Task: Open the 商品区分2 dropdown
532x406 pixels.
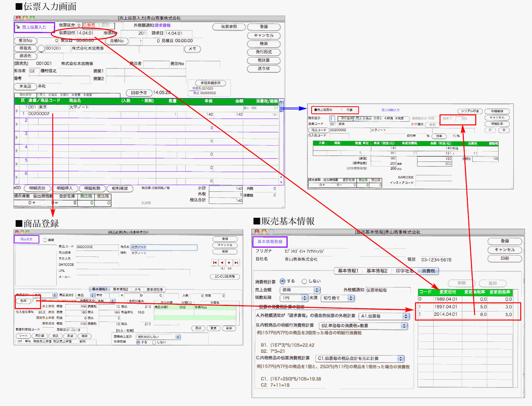Action: coord(85,295)
